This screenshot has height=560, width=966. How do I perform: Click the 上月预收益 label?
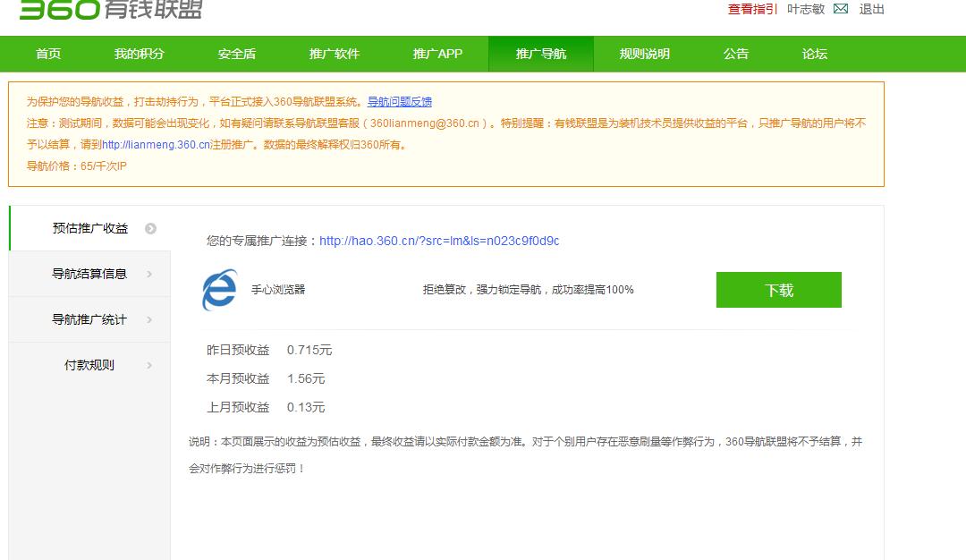click(238, 407)
